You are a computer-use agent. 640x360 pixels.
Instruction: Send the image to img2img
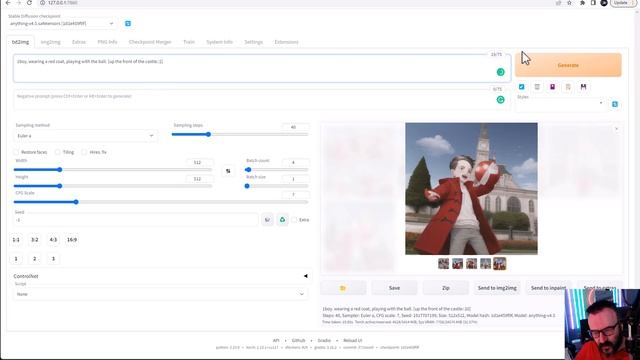coord(497,288)
